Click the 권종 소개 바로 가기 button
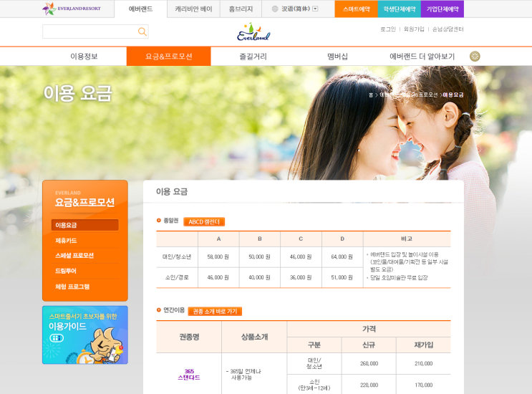Image resolution: width=532 pixels, height=394 pixels. 215,311
